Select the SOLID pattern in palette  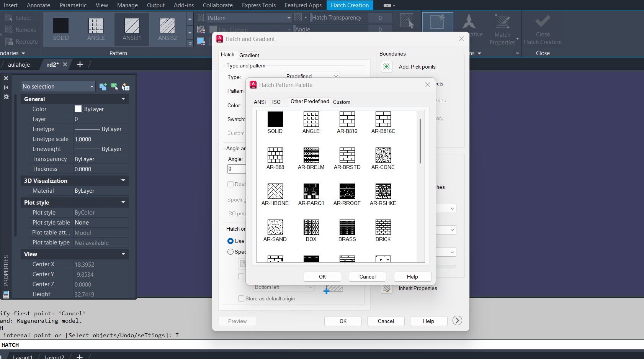(275, 119)
